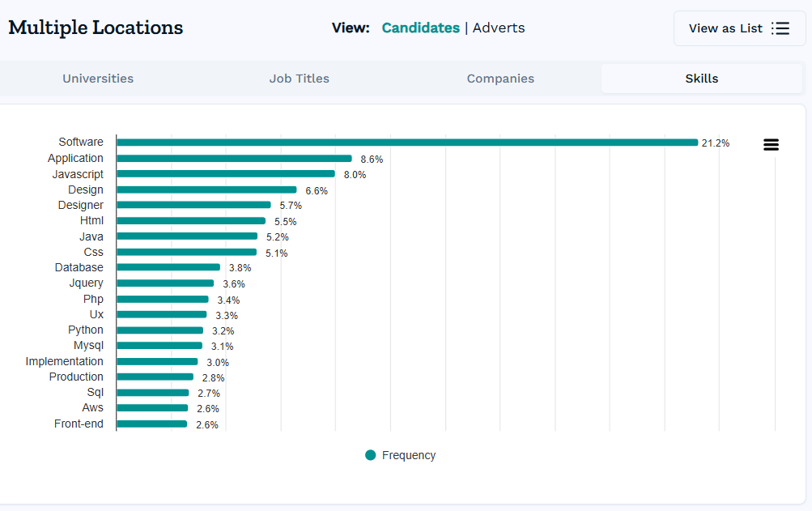Click the Multiple Locations heading
This screenshot has height=511, width=812.
95,28
